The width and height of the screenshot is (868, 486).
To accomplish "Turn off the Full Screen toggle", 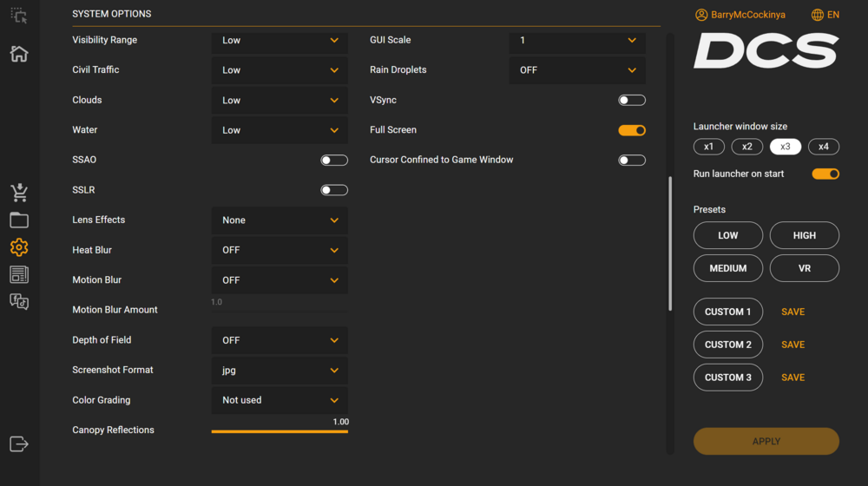I will [632, 130].
